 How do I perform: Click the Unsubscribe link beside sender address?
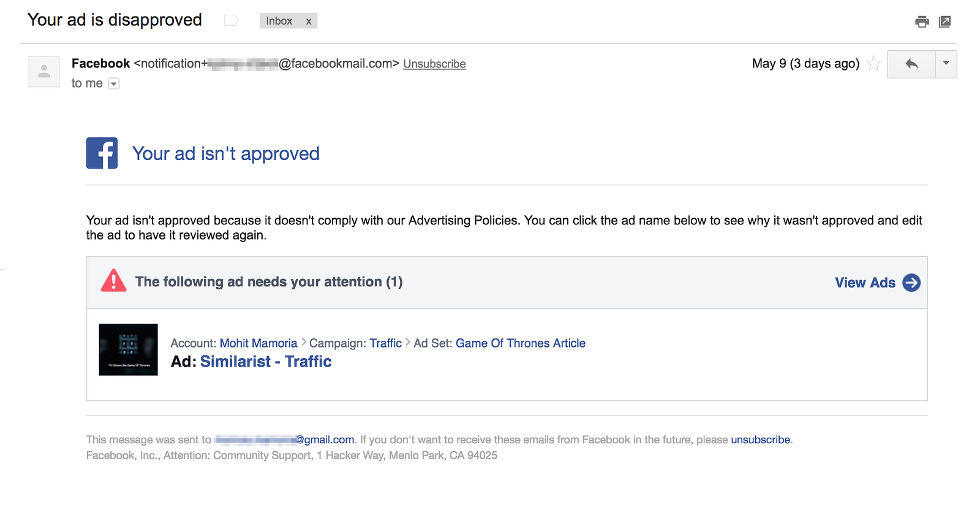[434, 64]
